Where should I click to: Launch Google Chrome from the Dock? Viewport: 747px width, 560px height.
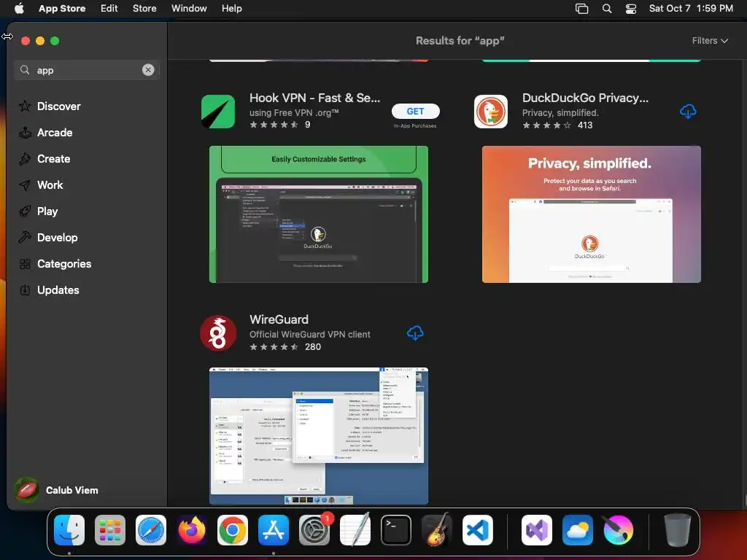point(233,530)
